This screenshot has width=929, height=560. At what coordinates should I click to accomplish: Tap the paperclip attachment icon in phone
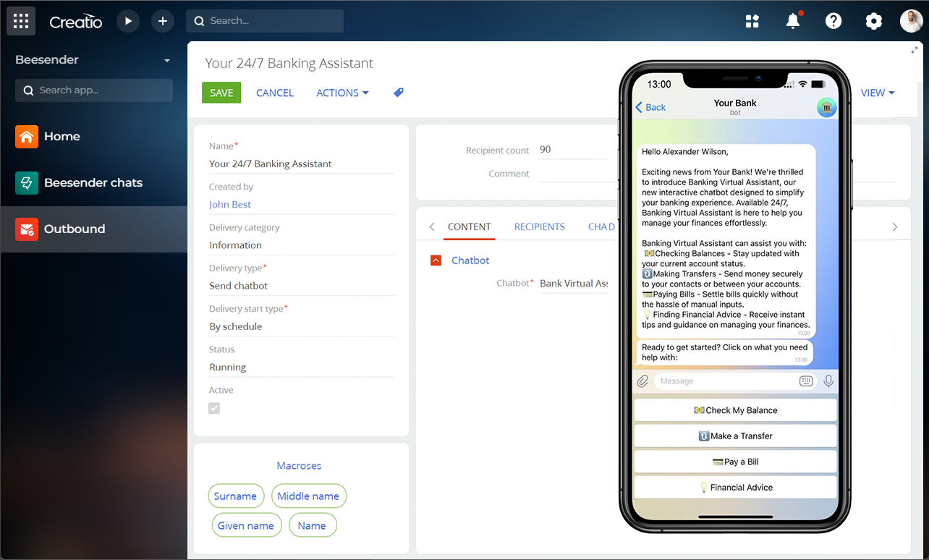[x=642, y=381]
